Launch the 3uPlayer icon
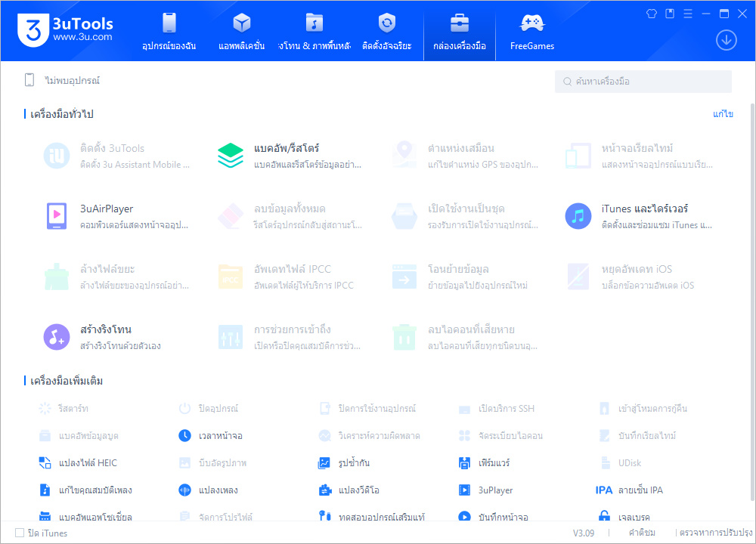Screen dimensions: 756x544 [x=464, y=490]
